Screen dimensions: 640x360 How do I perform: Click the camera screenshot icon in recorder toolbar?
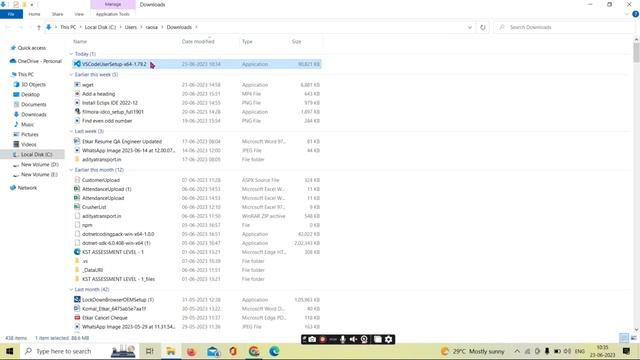[312, 339]
